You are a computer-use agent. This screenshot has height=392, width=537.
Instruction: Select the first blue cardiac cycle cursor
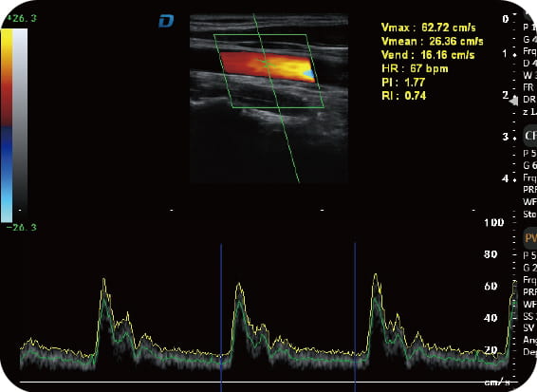pyautogui.click(x=221, y=317)
